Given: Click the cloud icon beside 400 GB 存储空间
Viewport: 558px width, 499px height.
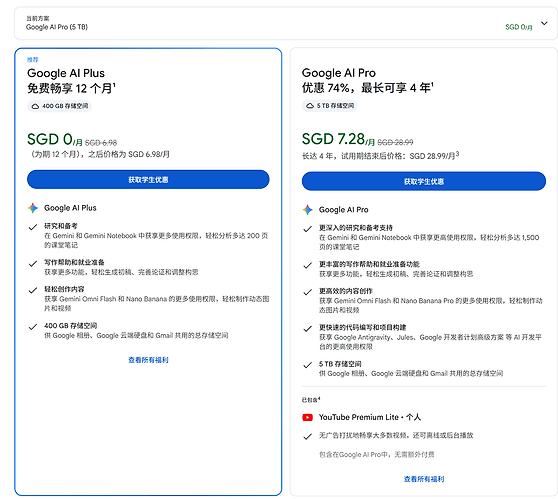Looking at the screenshot, I should point(35,106).
